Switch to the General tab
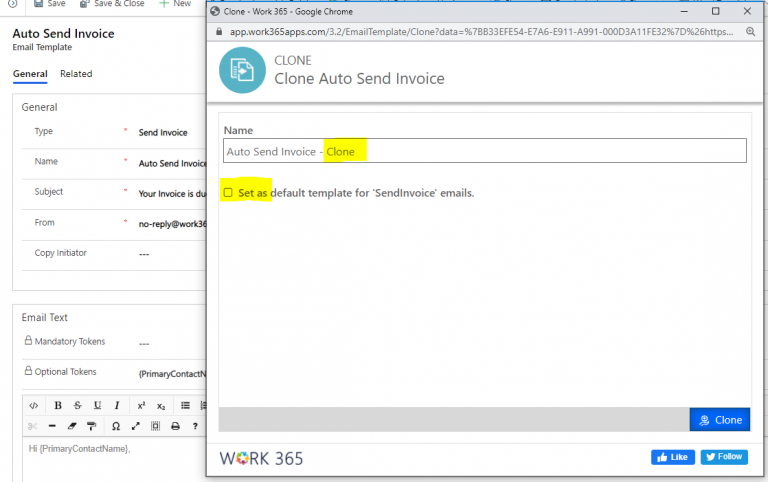The image size is (768, 482). [x=30, y=74]
